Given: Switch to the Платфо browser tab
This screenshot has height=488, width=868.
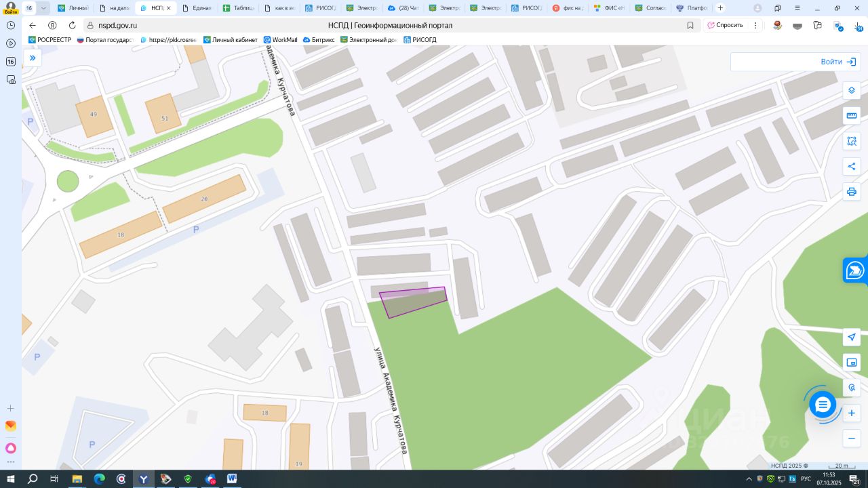Looking at the screenshot, I should (x=693, y=8).
